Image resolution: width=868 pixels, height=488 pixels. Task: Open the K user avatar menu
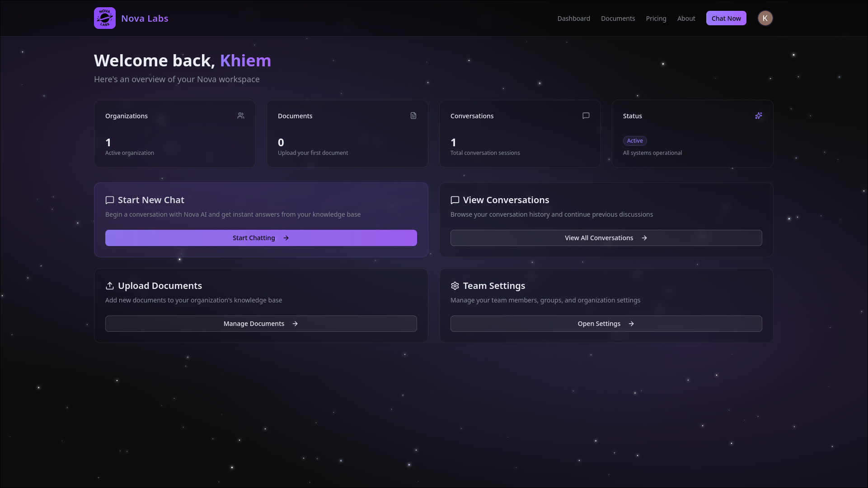click(x=765, y=18)
